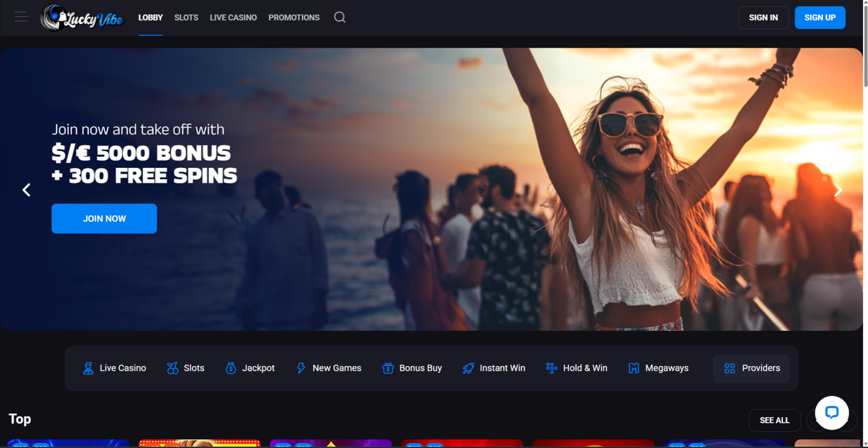Open the hamburger side menu
The image size is (868, 448).
click(21, 17)
